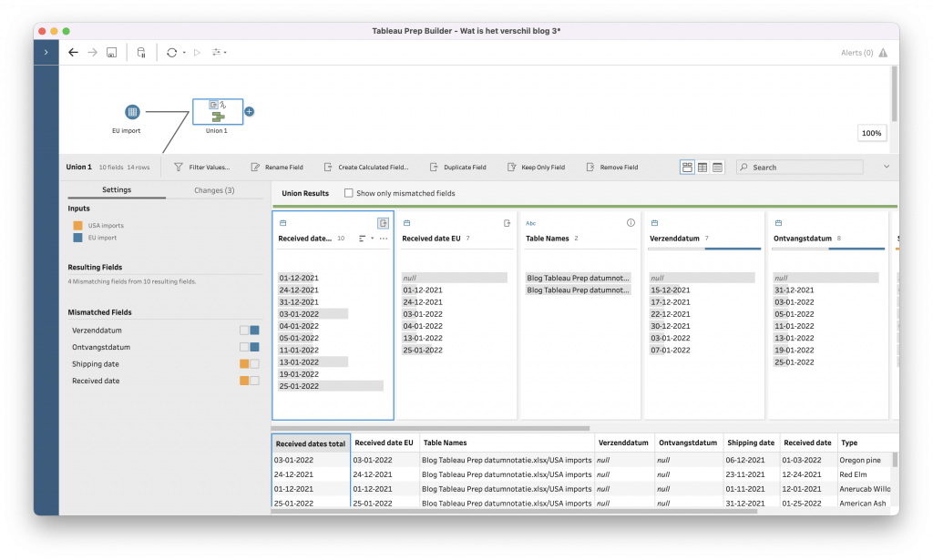Switch to data grid view icon
Viewport: 933px width, 560px height.
point(702,168)
